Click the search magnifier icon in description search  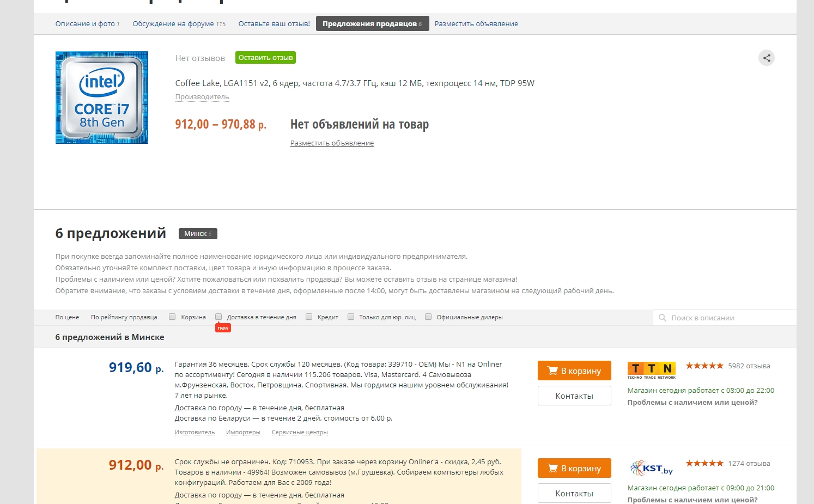coord(663,318)
